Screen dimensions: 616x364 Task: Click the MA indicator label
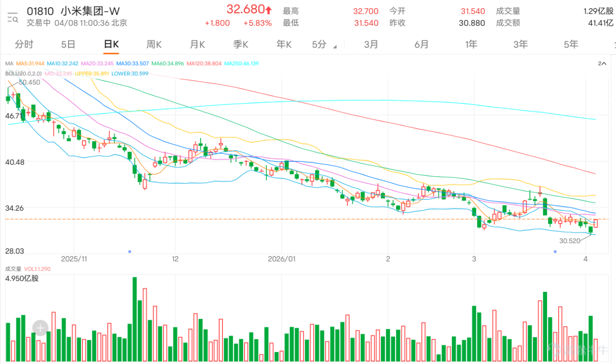tap(9, 63)
